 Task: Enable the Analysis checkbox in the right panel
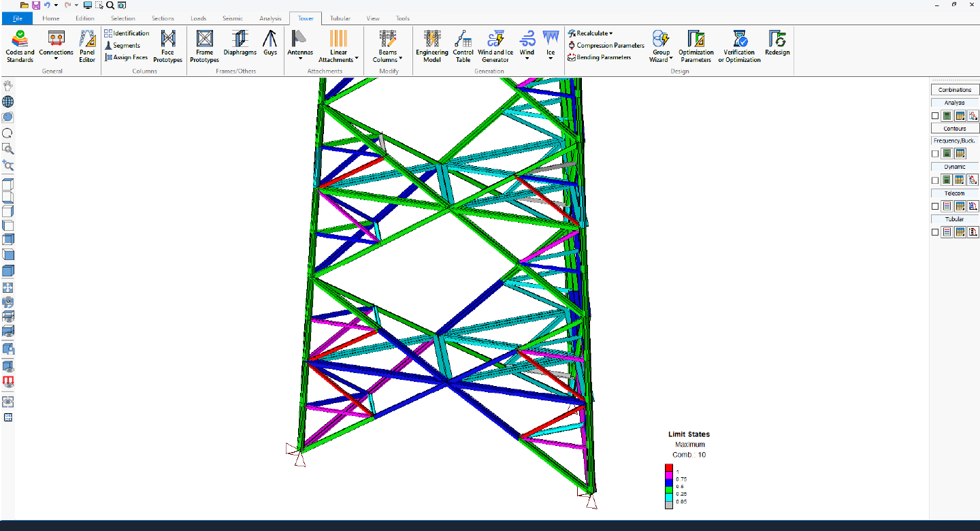(935, 115)
